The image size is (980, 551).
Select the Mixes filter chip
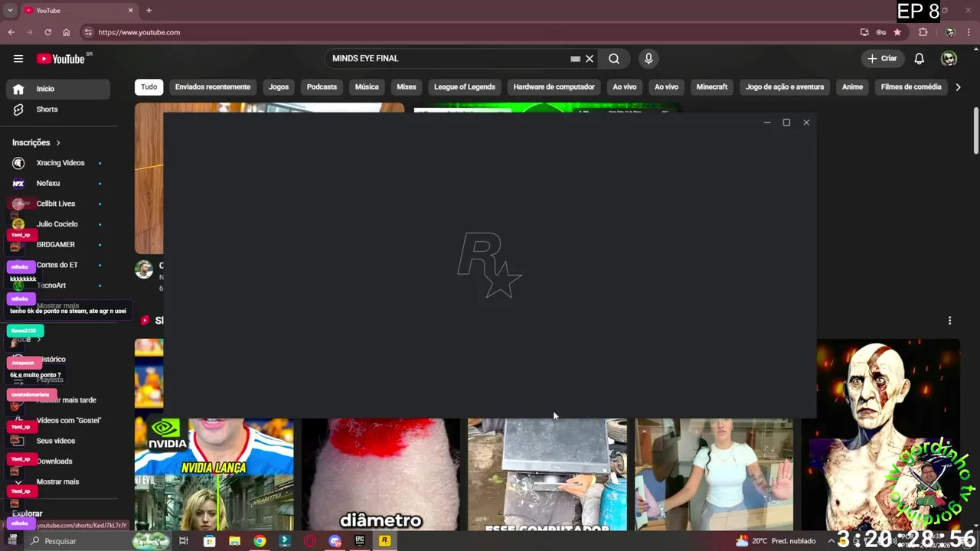(407, 87)
